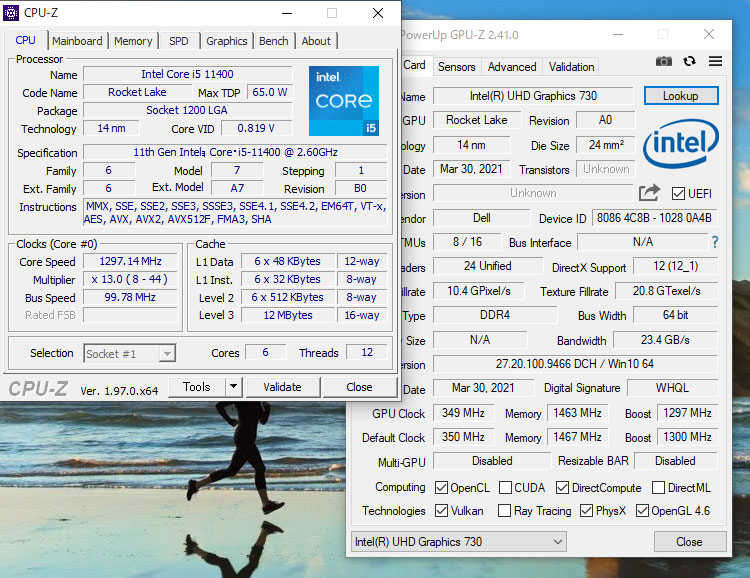Viewport: 750px width, 578px height.
Task: Toggle the DirectCompute checkbox
Action: point(562,488)
